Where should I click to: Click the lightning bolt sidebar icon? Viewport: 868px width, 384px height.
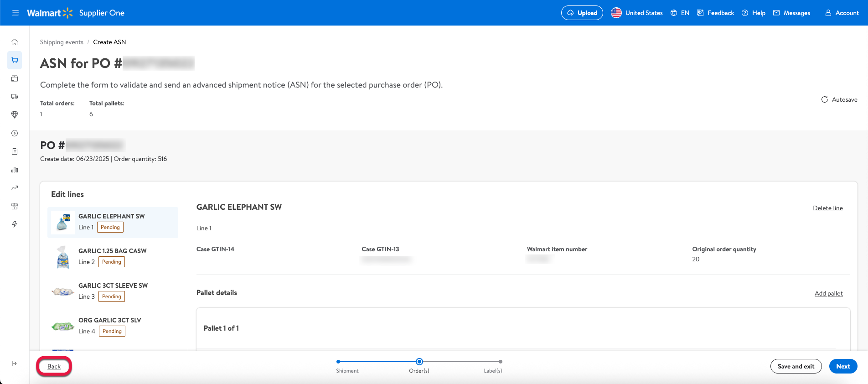click(x=15, y=224)
